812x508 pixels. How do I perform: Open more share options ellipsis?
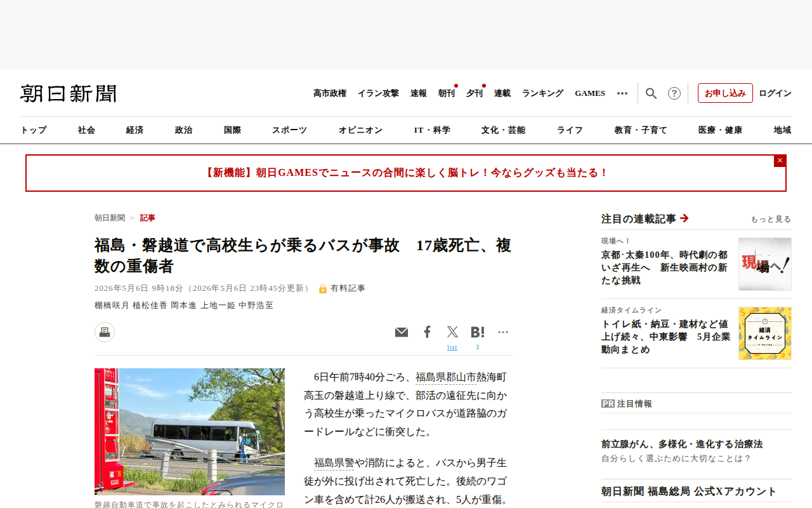[503, 332]
